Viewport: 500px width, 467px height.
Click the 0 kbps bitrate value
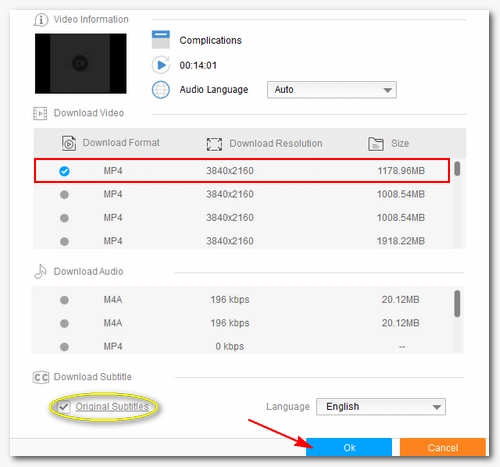point(230,346)
